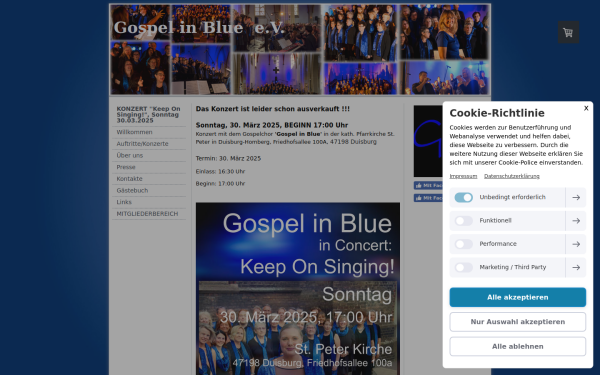
Task: Toggle the Unbedingt erforderlich switch
Action: 463,197
